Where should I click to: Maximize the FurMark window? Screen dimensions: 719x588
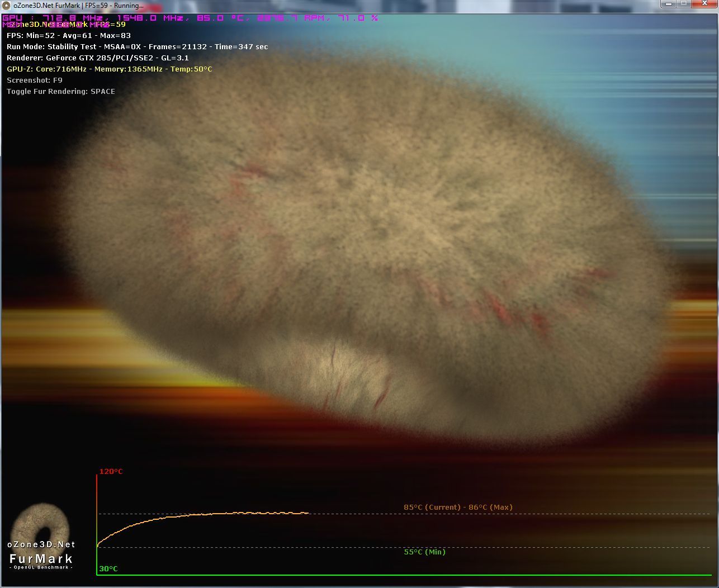tap(684, 3)
